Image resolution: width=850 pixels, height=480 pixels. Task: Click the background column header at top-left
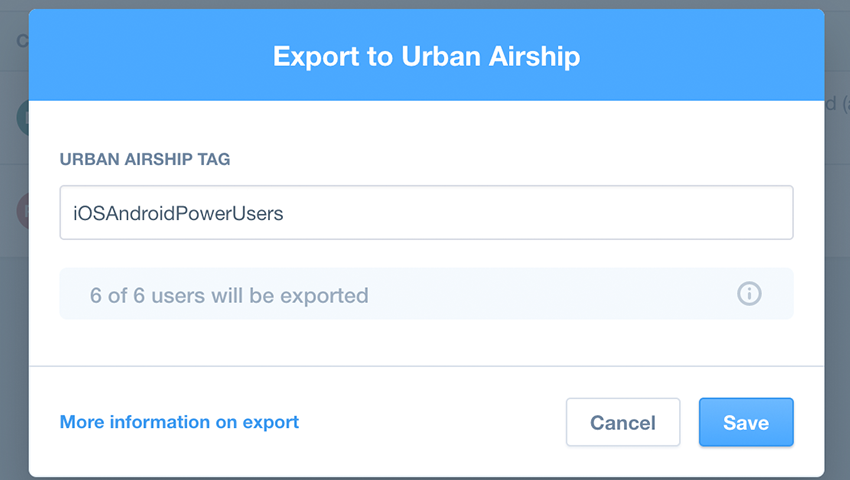pyautogui.click(x=20, y=41)
